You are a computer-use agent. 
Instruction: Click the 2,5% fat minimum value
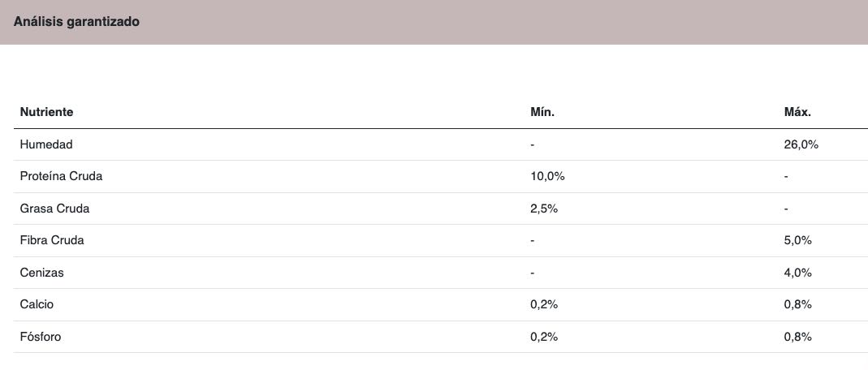pyautogui.click(x=544, y=209)
